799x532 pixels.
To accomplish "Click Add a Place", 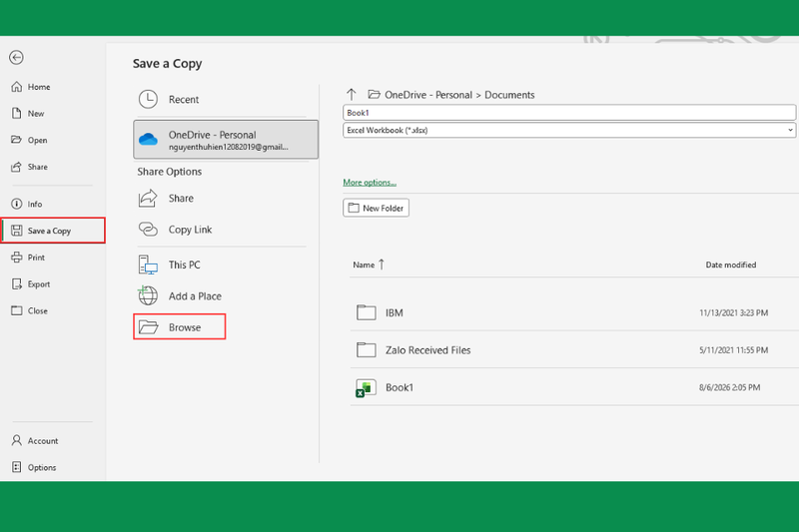I will 220,296.
